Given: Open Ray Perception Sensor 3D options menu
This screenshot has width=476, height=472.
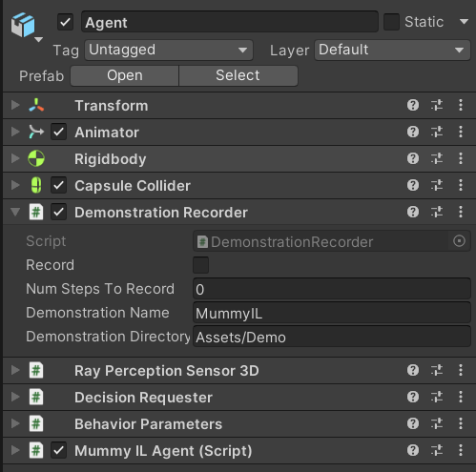Looking at the screenshot, I should point(461,370).
